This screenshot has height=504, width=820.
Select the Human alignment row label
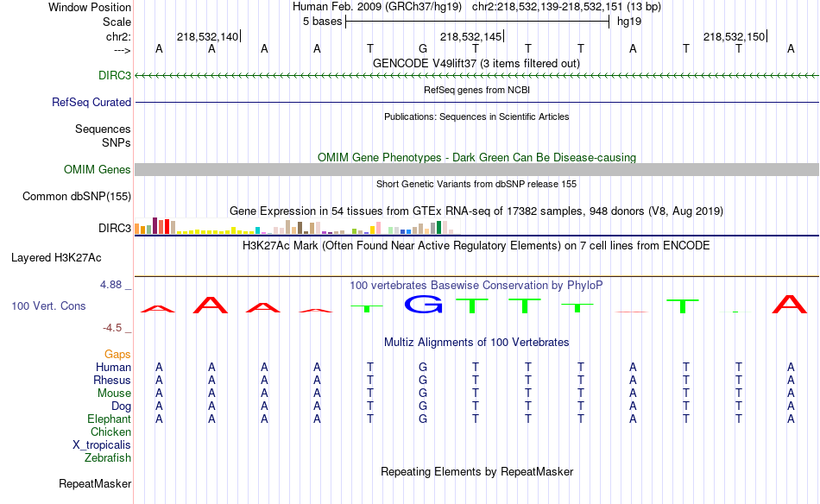point(113,367)
